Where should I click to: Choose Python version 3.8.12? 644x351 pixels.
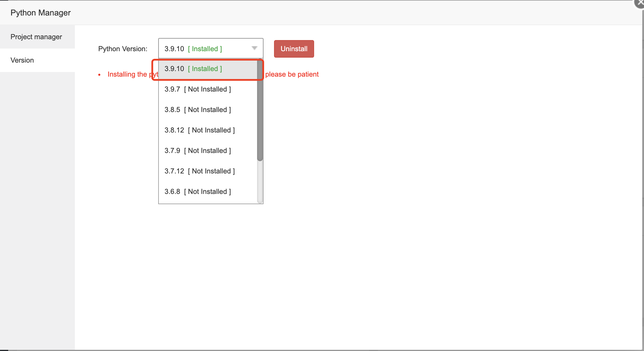click(199, 130)
